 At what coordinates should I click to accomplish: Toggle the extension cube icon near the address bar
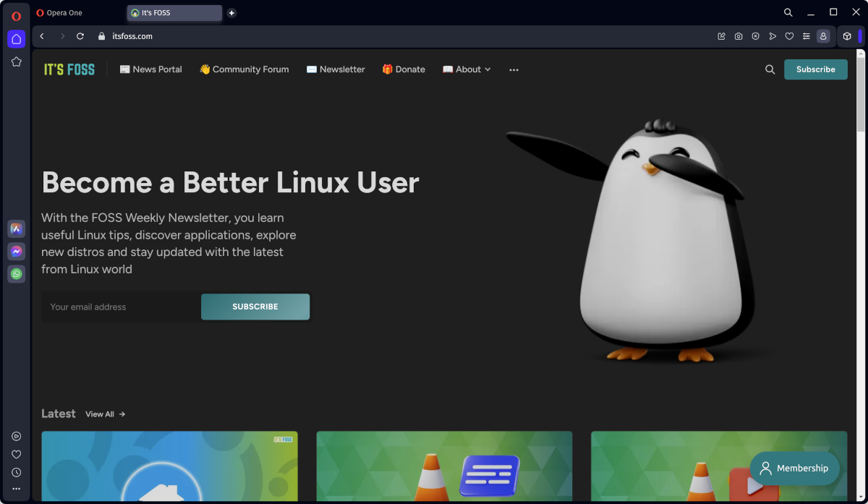coord(846,35)
